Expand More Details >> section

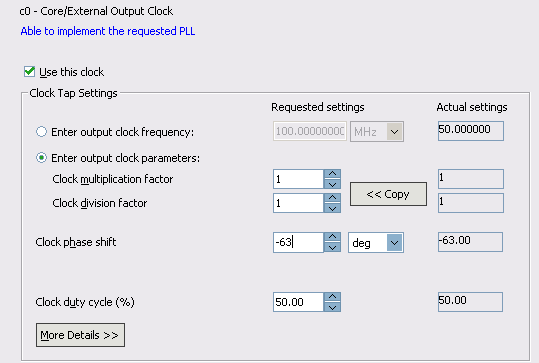80,335
